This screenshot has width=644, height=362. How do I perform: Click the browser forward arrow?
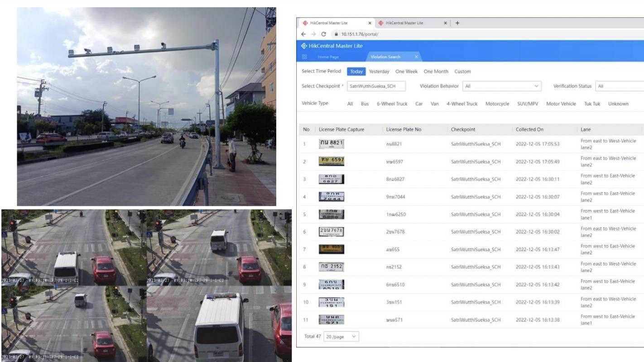pos(312,34)
